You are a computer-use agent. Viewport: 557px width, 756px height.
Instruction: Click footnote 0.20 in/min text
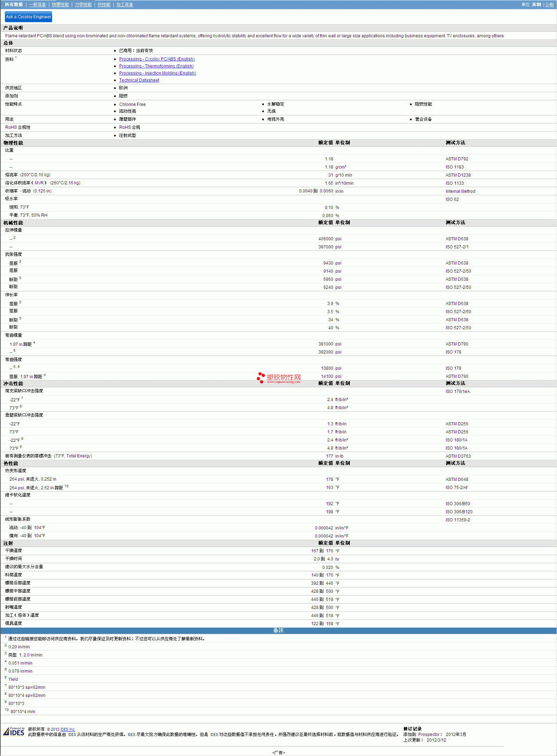19,647
